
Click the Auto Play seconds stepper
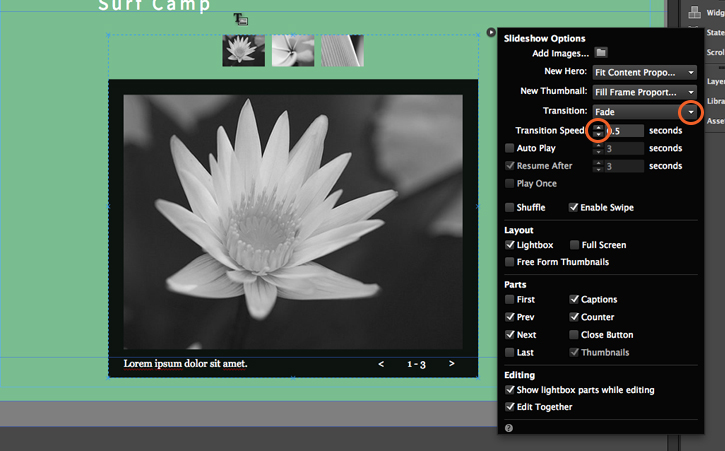pos(598,148)
